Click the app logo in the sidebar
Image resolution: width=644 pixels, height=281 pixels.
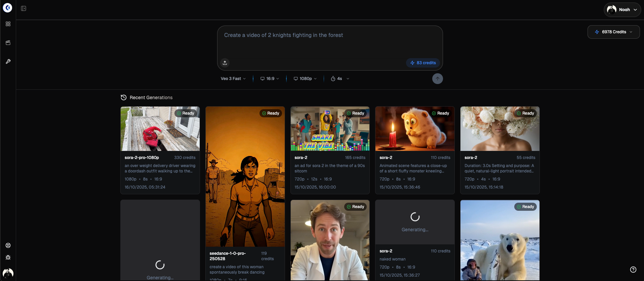[7, 8]
